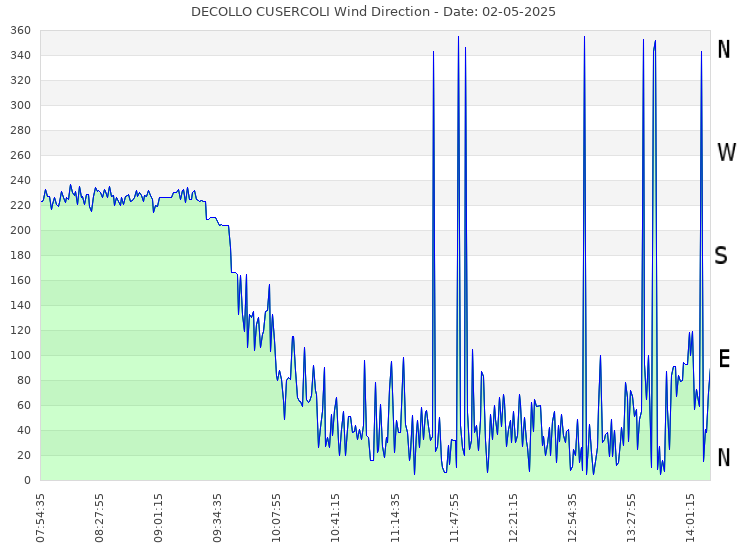Click the x-axis time label 09:01:15
Image resolution: width=750 pixels, height=550 pixels.
tap(158, 518)
